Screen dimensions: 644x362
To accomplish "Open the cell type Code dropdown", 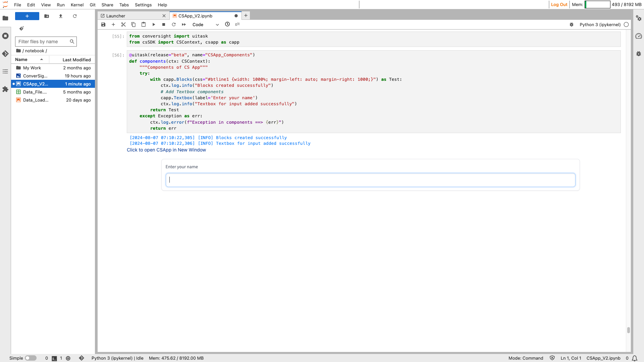I will tap(205, 24).
